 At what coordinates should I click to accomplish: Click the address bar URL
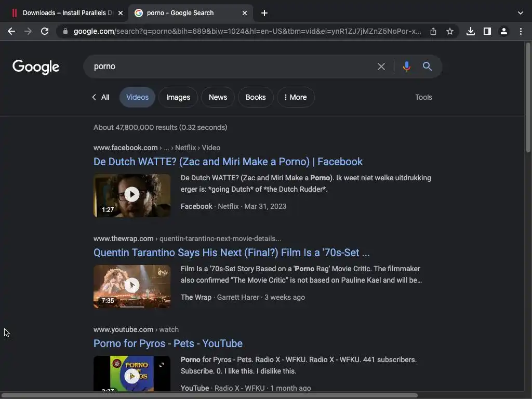pos(247,31)
